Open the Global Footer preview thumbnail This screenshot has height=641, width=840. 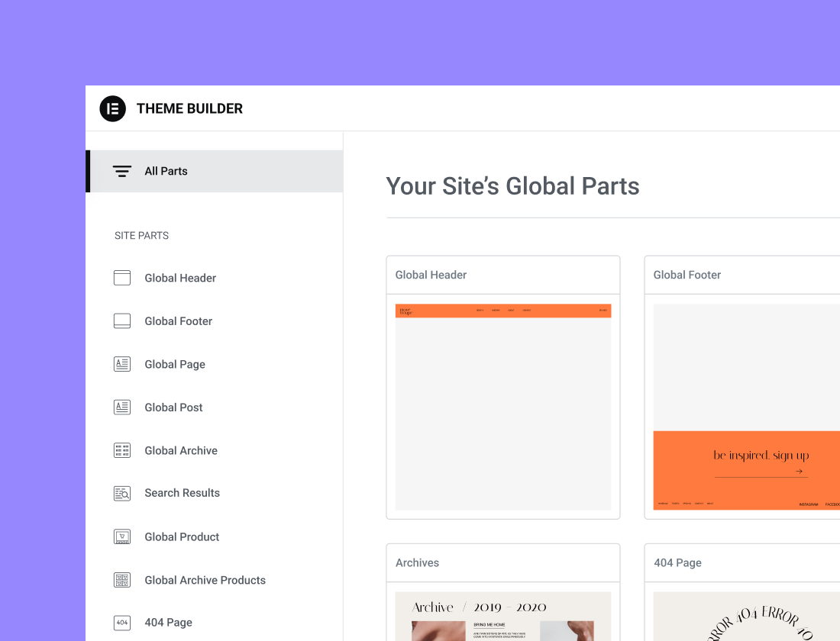coord(746,407)
